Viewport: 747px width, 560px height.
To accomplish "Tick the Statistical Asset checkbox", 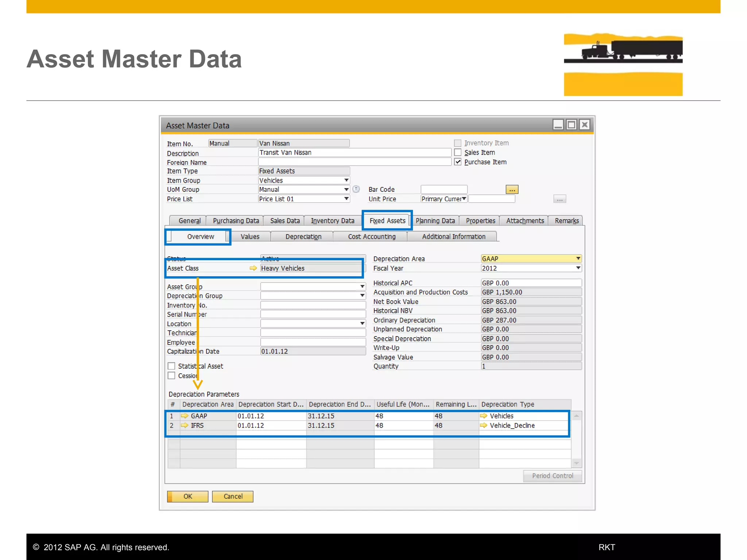I will click(171, 366).
